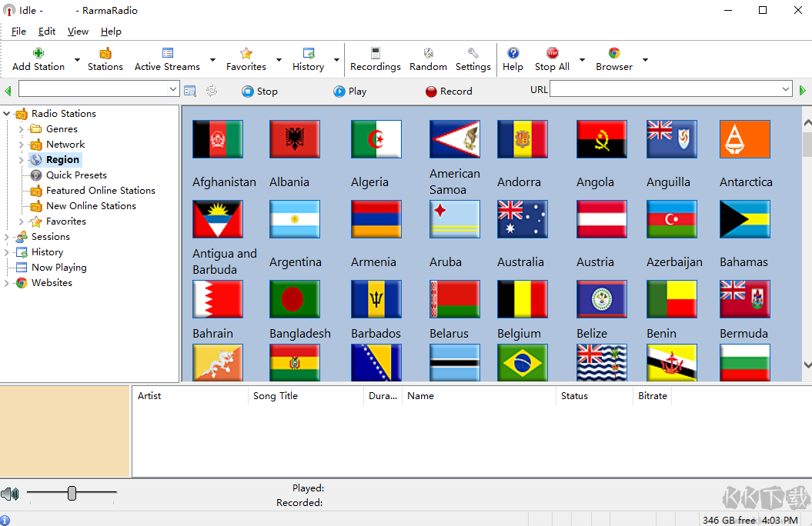
Task: Click the volume slider handle
Action: click(72, 493)
